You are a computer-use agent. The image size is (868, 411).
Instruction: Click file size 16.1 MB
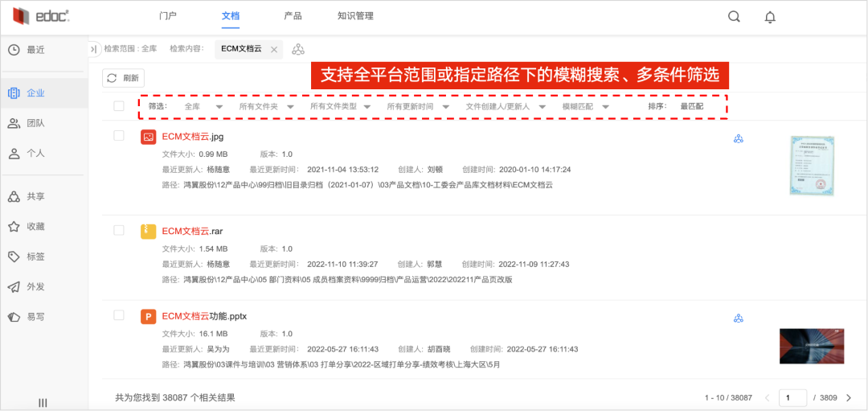[213, 334]
